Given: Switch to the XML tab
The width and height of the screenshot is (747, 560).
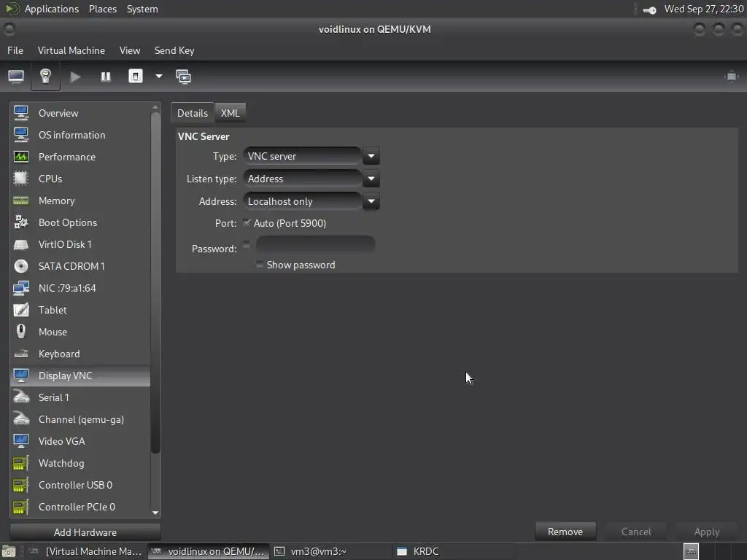Looking at the screenshot, I should click(x=230, y=113).
